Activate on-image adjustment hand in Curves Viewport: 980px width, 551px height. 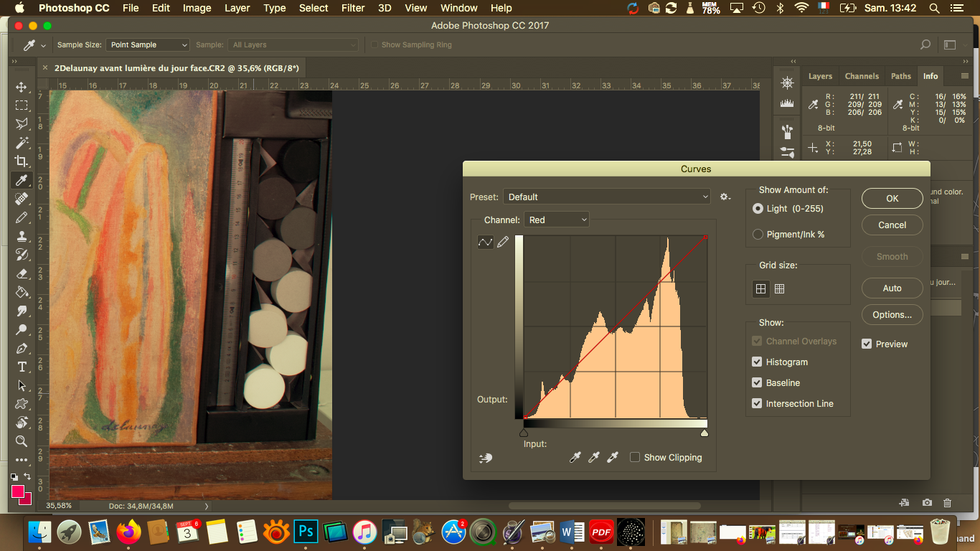486,458
